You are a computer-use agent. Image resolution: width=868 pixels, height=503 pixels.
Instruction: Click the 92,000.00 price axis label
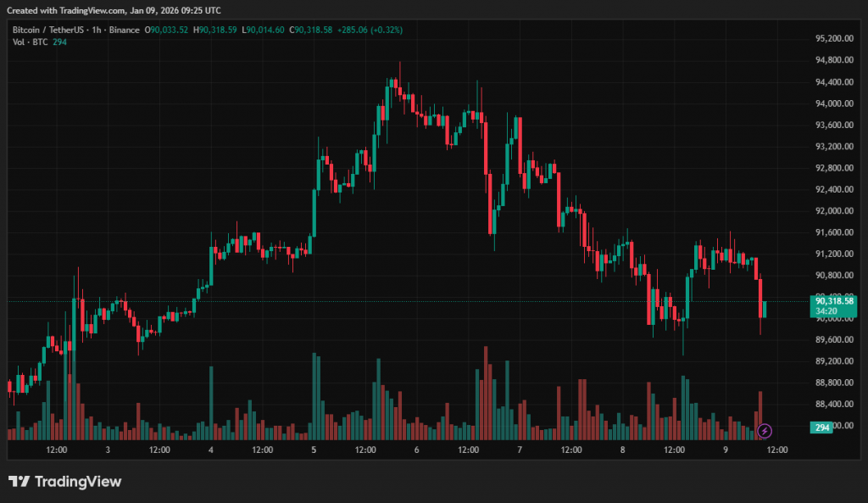coord(833,211)
